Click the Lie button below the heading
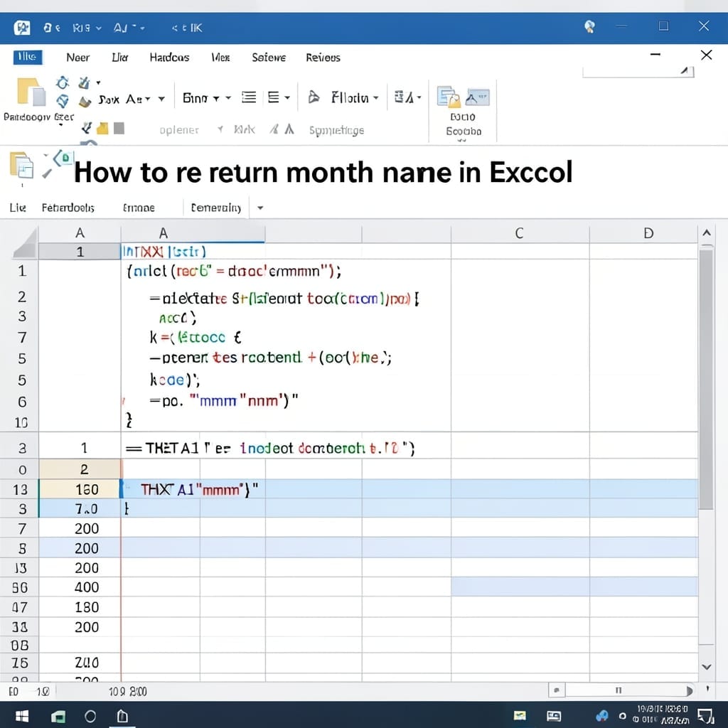Viewport: 728px width, 728px height. click(18, 208)
